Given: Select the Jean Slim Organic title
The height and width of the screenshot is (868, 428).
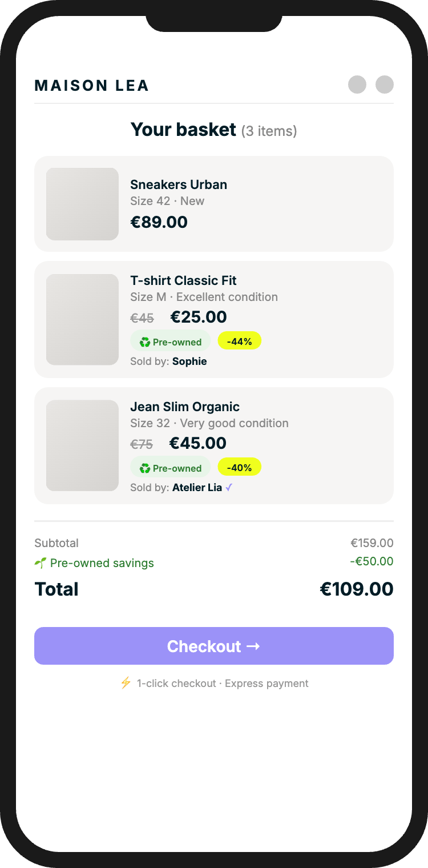Looking at the screenshot, I should click(185, 407).
